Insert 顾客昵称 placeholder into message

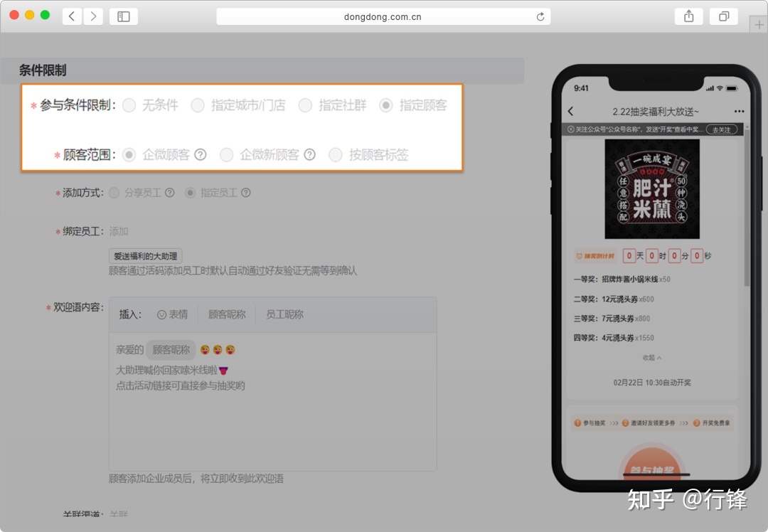(x=227, y=314)
